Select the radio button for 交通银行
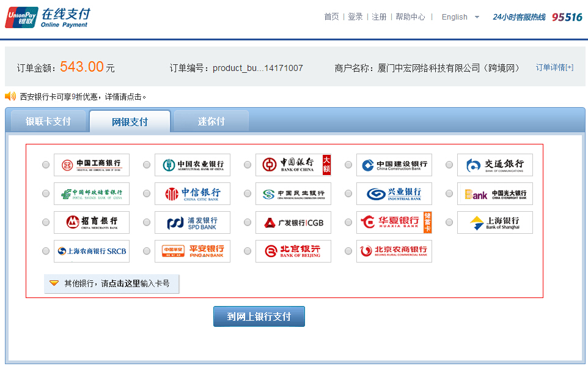Viewport: 588px width, 366px height. [x=449, y=165]
